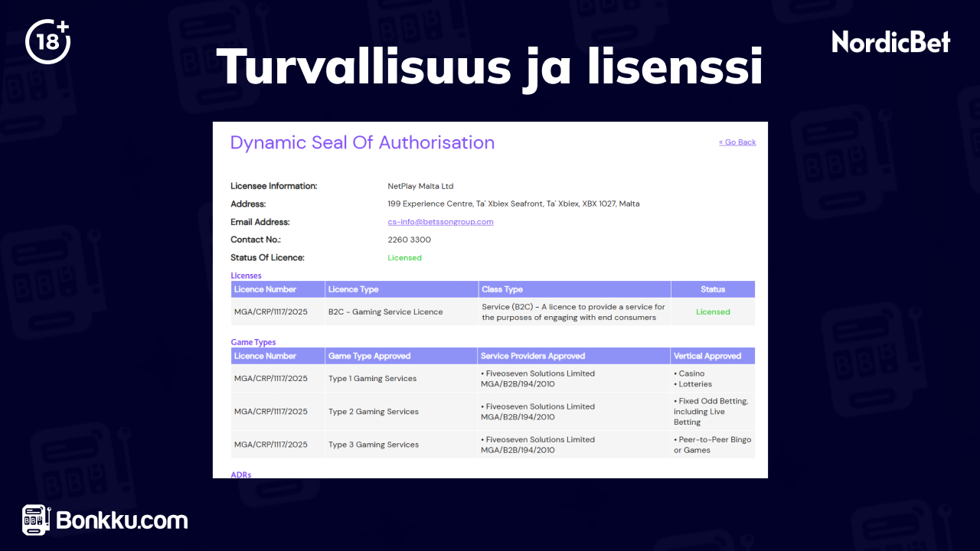
Task: Select the NetPlay Malta Ltd licensee name
Action: (x=420, y=186)
